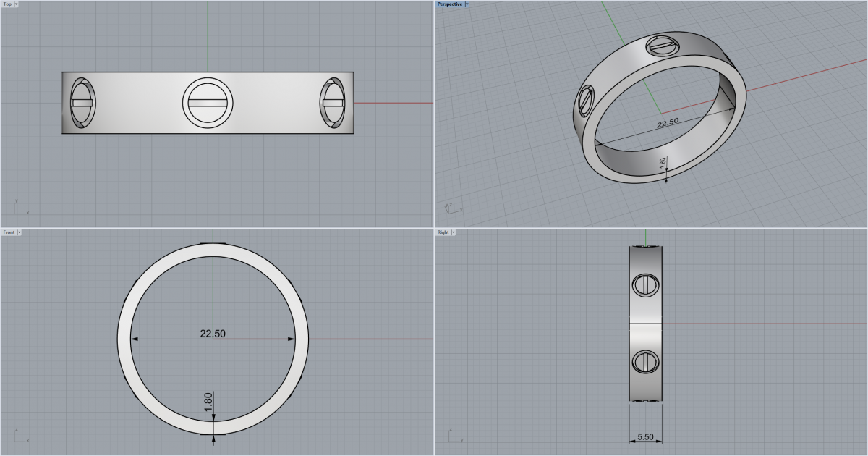Expand the Front viewport dropdown arrow
The image size is (868, 456).
point(20,232)
